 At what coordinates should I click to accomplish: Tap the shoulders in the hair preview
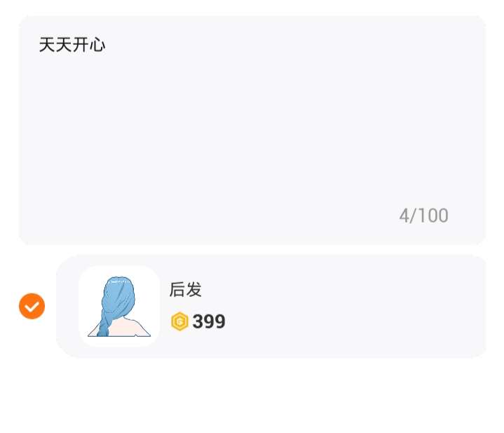[x=128, y=328]
